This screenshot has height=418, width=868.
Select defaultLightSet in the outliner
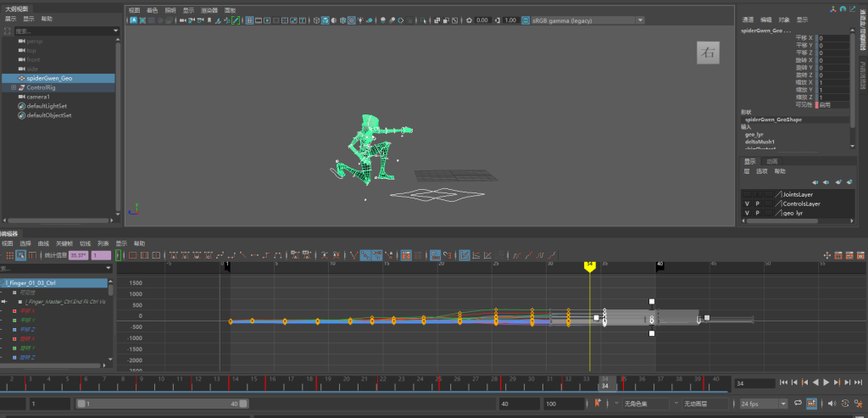click(47, 106)
